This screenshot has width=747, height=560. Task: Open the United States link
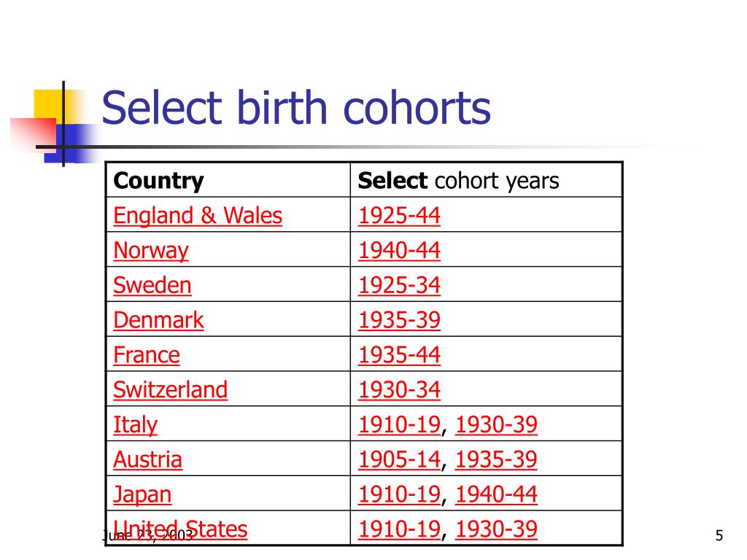pos(181,529)
